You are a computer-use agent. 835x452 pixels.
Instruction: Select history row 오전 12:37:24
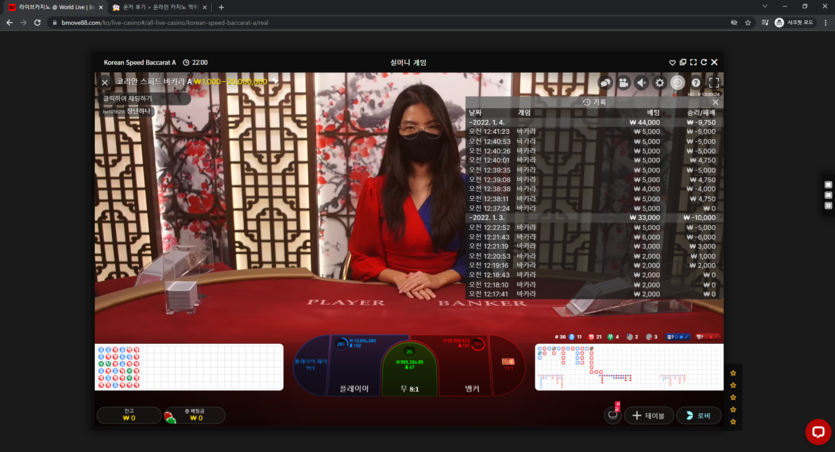[x=592, y=208]
